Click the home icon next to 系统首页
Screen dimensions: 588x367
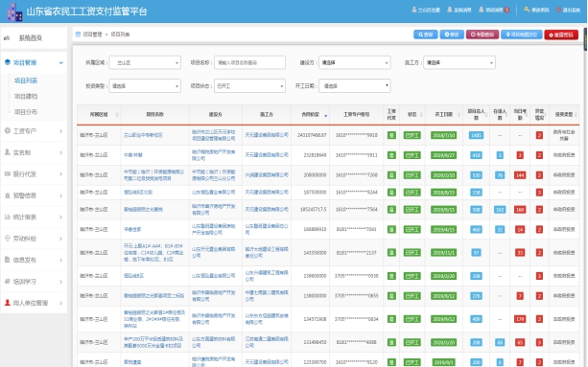(7, 37)
